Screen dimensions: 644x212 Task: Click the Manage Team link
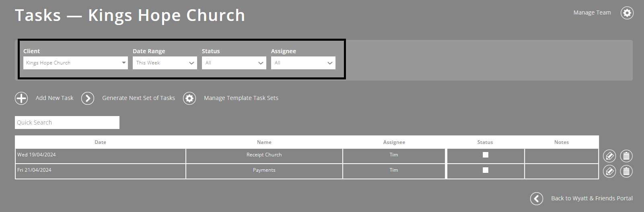coord(592,12)
